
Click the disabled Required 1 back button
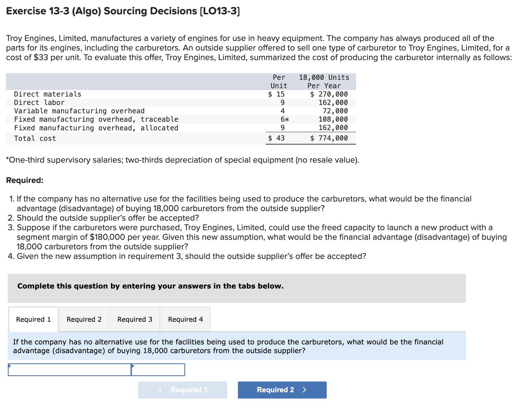[183, 390]
